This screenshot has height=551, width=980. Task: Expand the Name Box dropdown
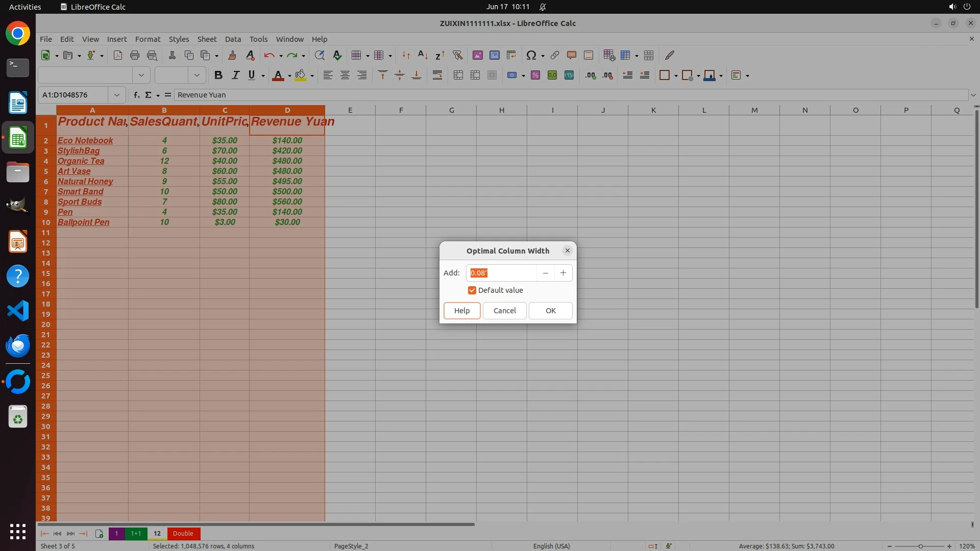pyautogui.click(x=116, y=95)
